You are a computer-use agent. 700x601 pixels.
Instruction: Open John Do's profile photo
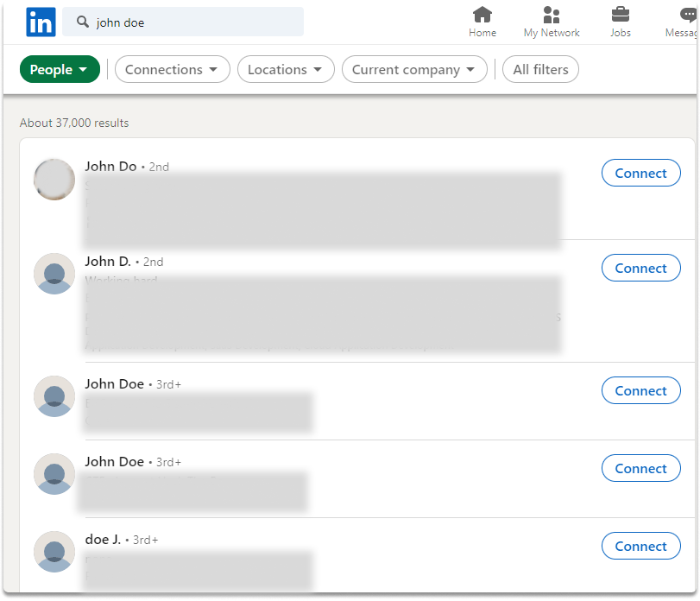54,180
